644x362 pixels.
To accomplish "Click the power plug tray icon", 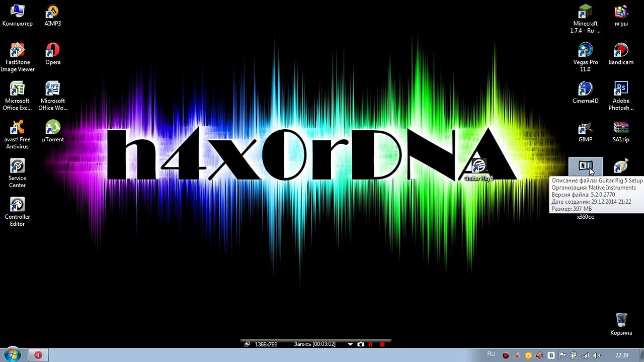I will coord(574,355).
